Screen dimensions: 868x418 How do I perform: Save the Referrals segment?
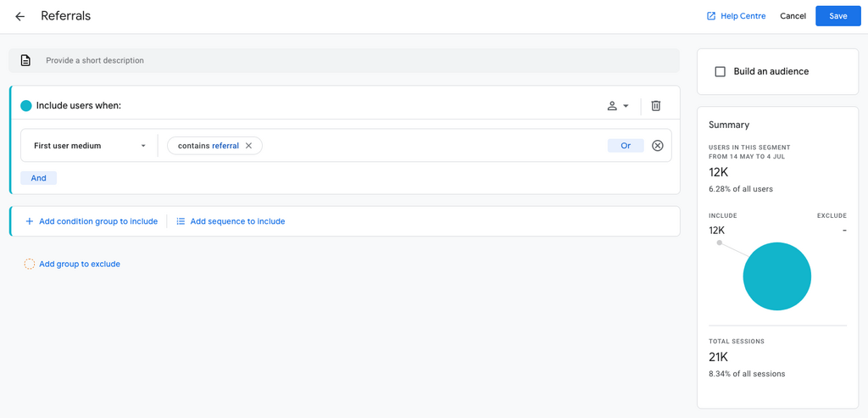click(x=837, y=16)
